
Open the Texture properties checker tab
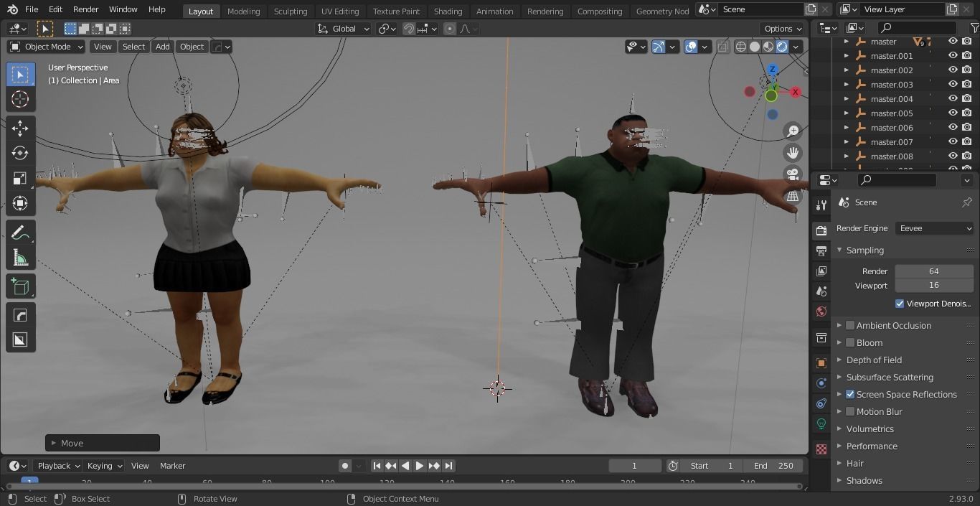tap(821, 449)
